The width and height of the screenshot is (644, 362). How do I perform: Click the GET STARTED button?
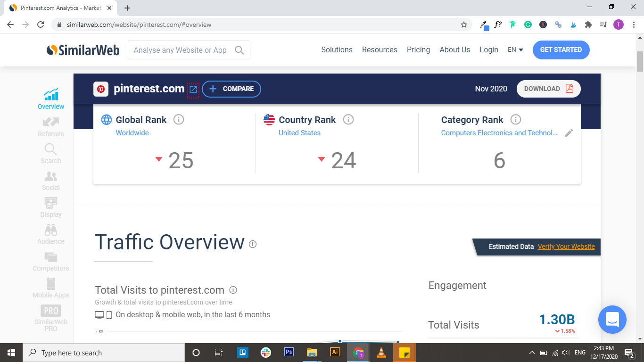pos(561,50)
